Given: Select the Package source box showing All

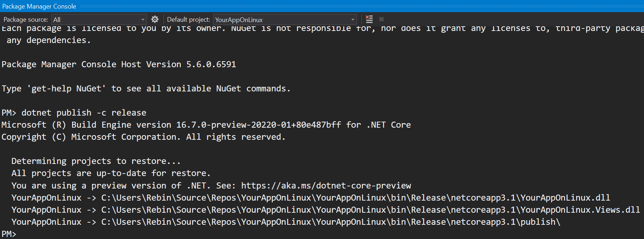Looking at the screenshot, I should click(99, 20).
